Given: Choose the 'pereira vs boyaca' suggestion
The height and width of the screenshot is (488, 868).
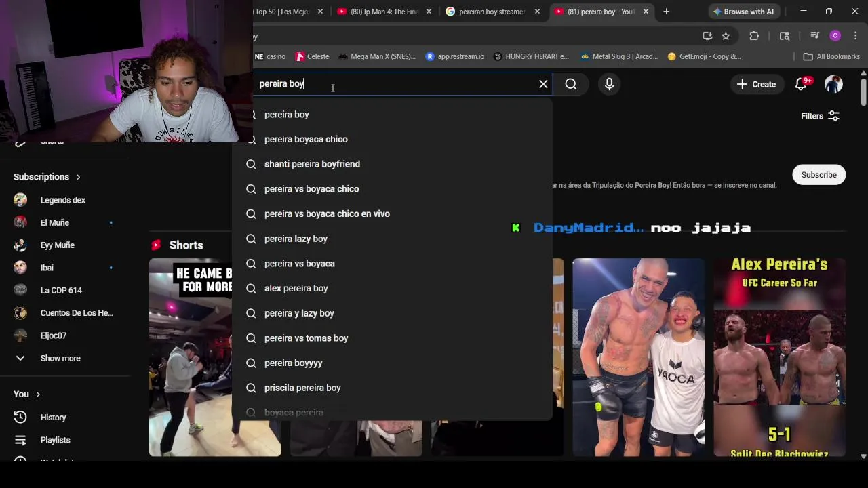Looking at the screenshot, I should click(392, 264).
